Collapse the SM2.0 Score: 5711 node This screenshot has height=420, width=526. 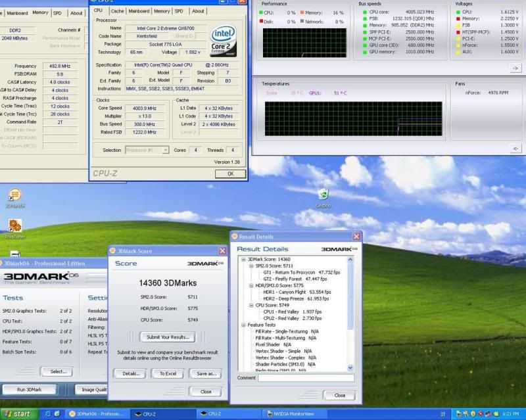click(251, 266)
